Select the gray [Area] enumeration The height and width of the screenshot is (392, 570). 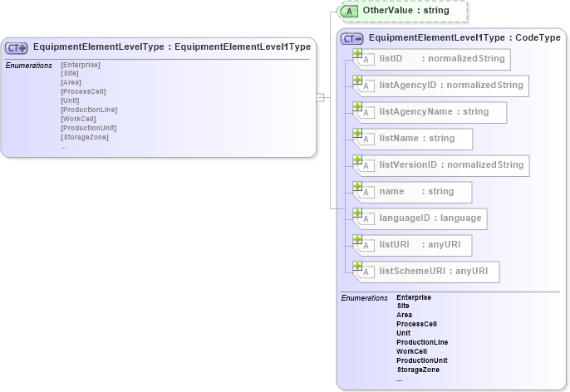(x=71, y=82)
